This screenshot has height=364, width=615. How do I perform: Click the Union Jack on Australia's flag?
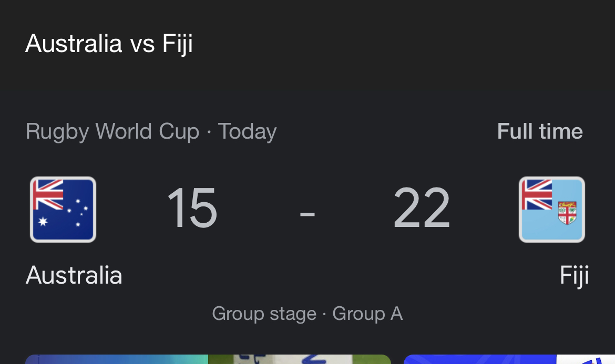(x=48, y=194)
